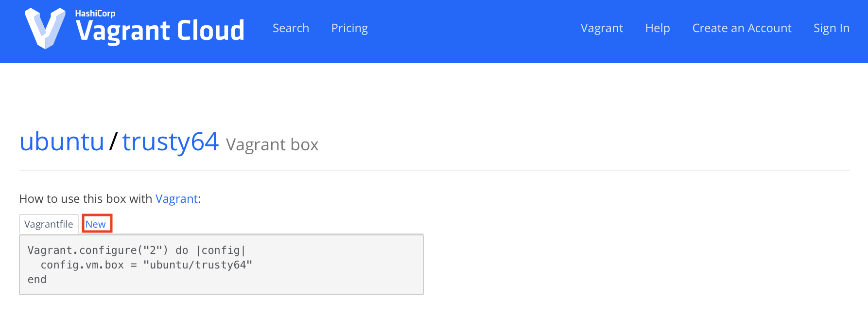Open the ubuntu user page link
Screen dimensions: 868x321
(62, 142)
